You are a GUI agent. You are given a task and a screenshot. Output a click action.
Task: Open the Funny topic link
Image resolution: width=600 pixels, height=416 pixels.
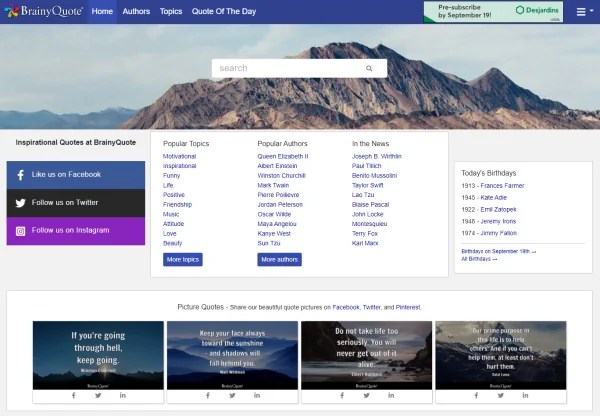[171, 175]
